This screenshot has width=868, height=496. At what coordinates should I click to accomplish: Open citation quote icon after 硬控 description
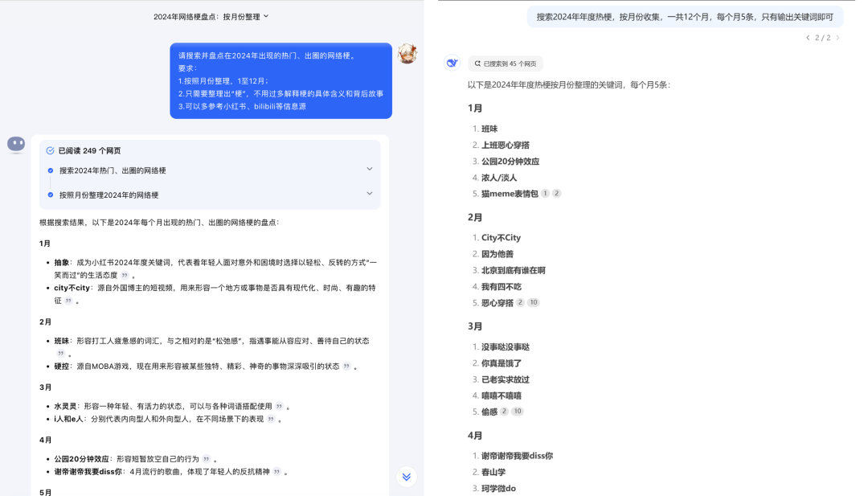tap(346, 366)
